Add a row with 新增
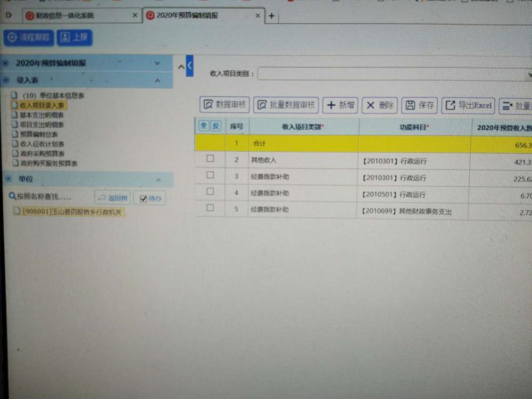This screenshot has height=399, width=532. pyautogui.click(x=340, y=105)
